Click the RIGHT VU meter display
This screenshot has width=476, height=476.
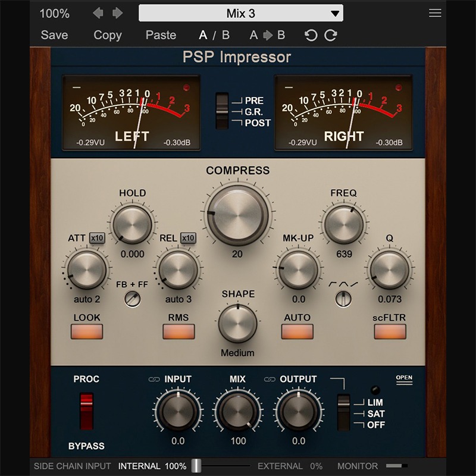(x=343, y=112)
